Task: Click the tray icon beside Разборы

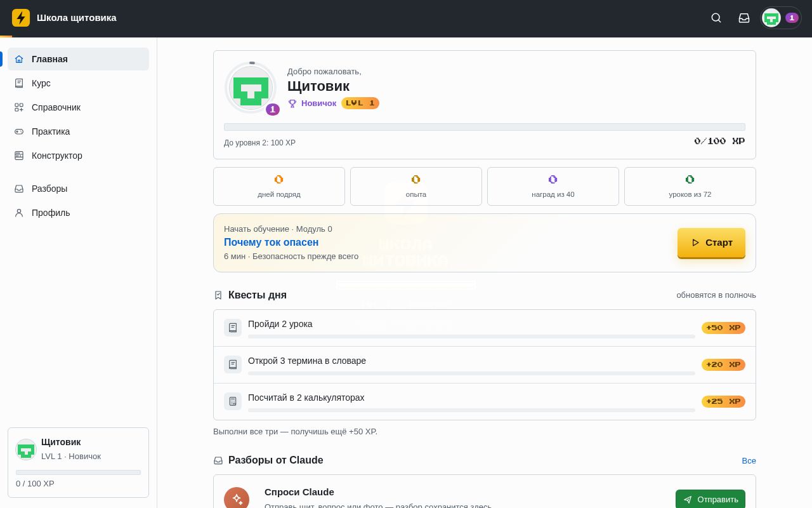Action: (19, 189)
